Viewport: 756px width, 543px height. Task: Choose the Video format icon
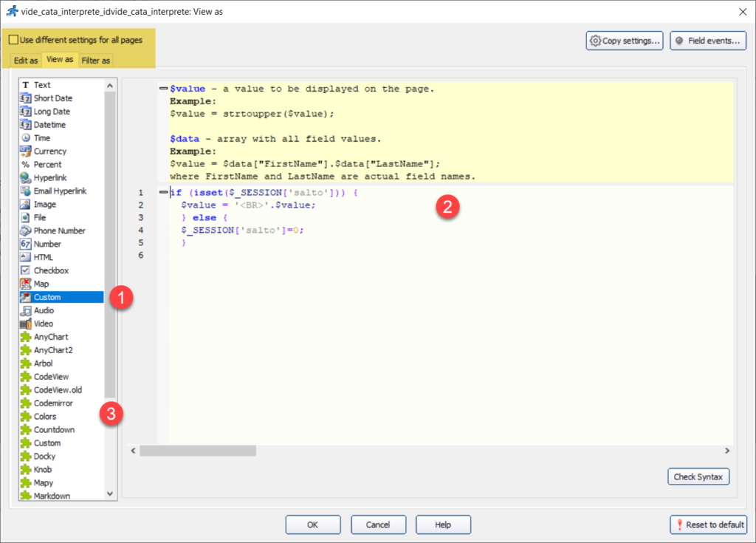click(26, 324)
